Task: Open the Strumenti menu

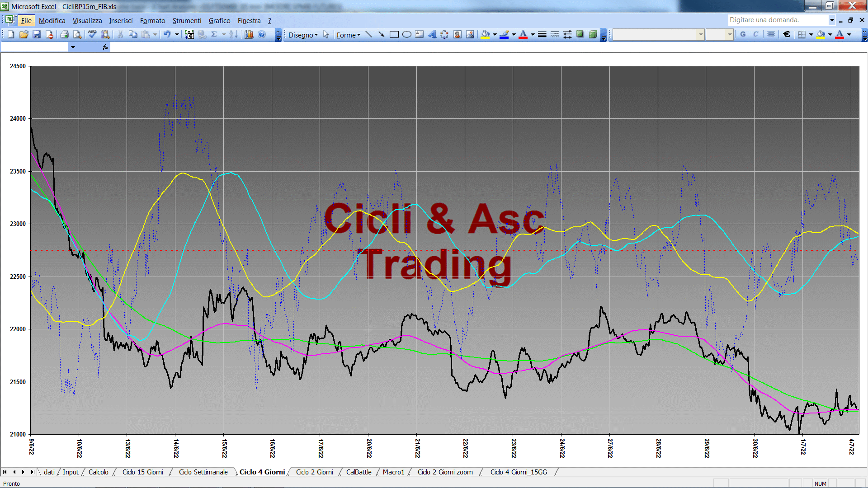Action: coord(187,20)
